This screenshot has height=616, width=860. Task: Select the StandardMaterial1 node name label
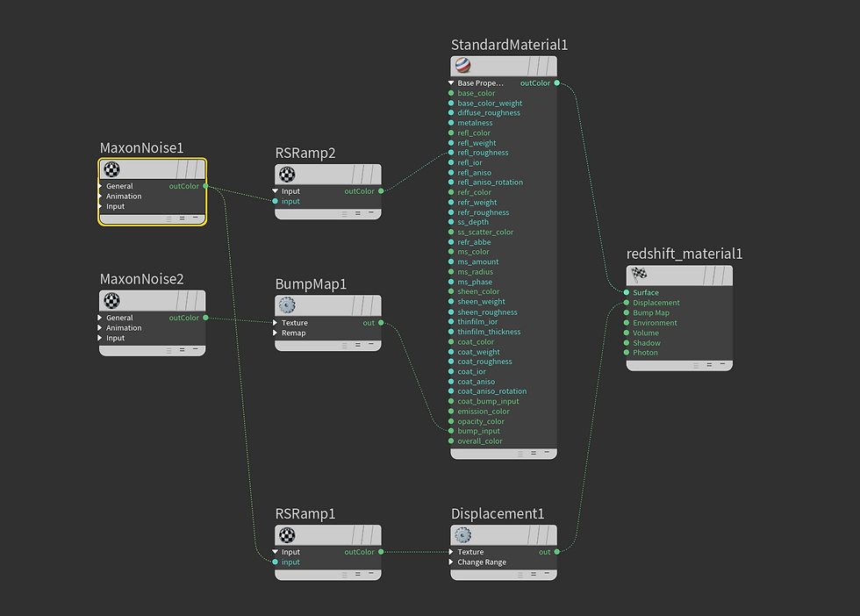(509, 45)
